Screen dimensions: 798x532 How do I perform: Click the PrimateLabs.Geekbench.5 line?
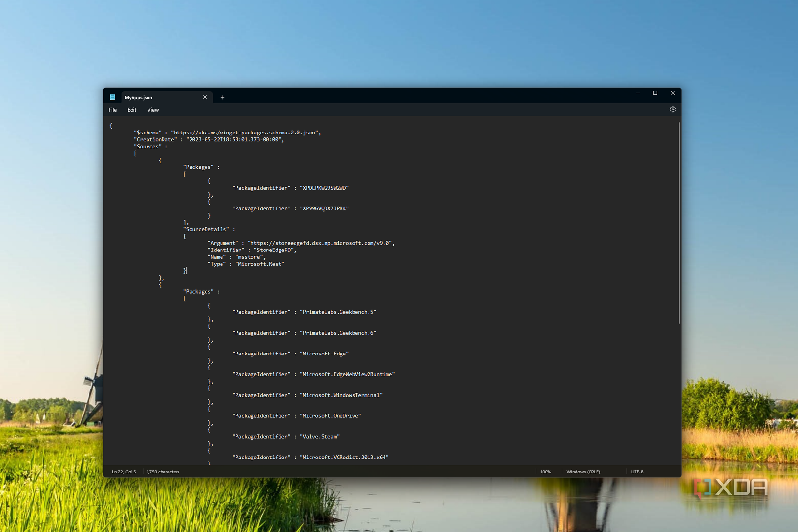[304, 312]
